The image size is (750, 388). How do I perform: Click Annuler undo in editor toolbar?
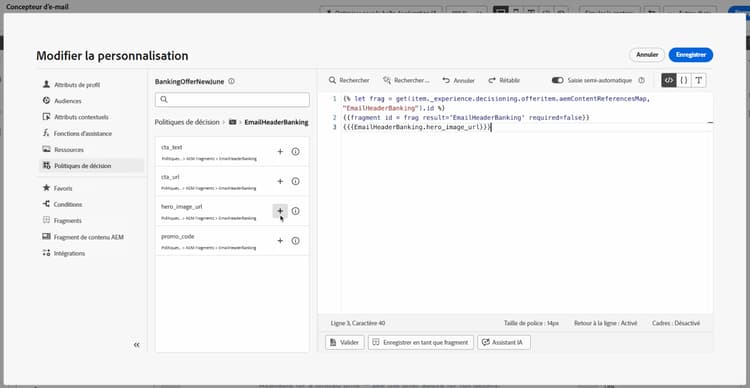coord(459,80)
